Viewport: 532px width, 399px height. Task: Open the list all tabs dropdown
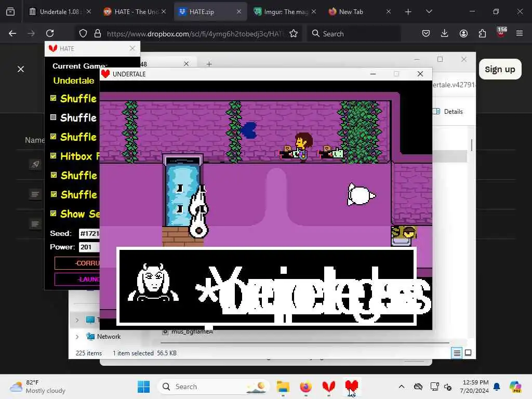(429, 12)
